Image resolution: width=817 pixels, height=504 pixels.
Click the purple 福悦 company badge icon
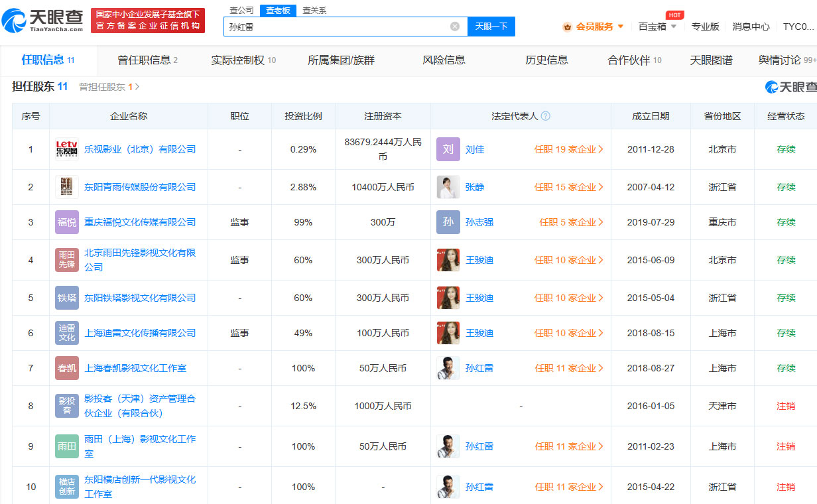[x=67, y=222]
